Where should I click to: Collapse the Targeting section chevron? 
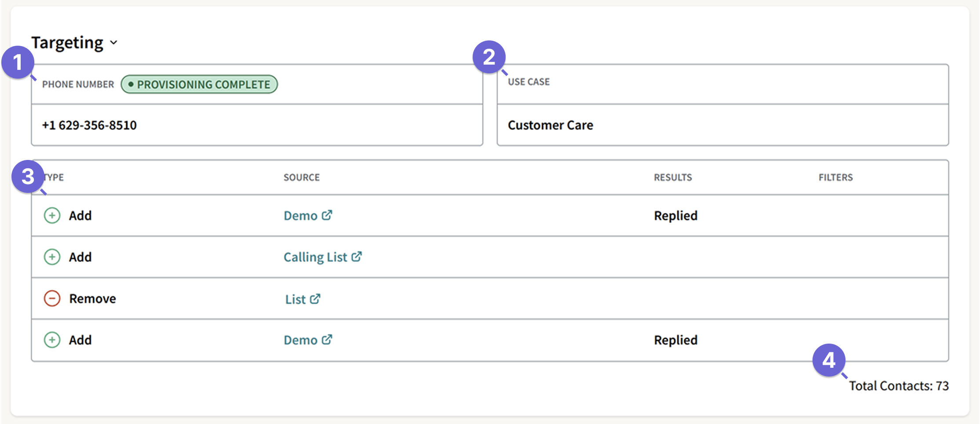(114, 43)
